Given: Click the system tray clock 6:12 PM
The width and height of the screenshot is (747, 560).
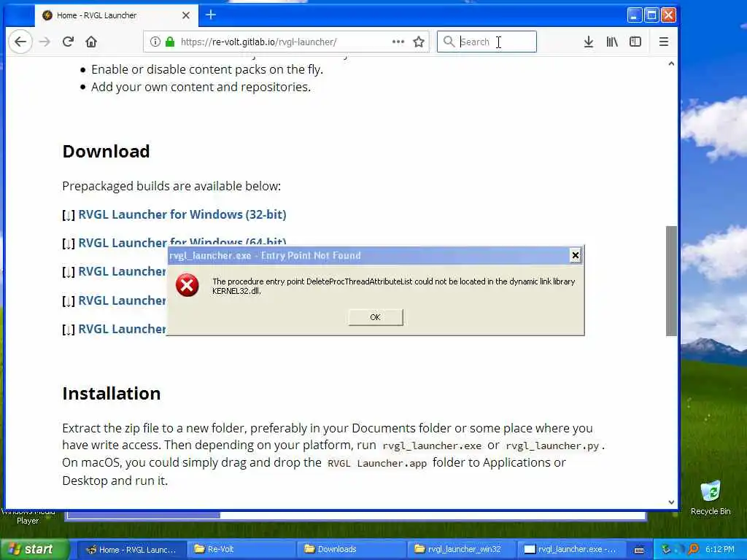Looking at the screenshot, I should pos(720,549).
